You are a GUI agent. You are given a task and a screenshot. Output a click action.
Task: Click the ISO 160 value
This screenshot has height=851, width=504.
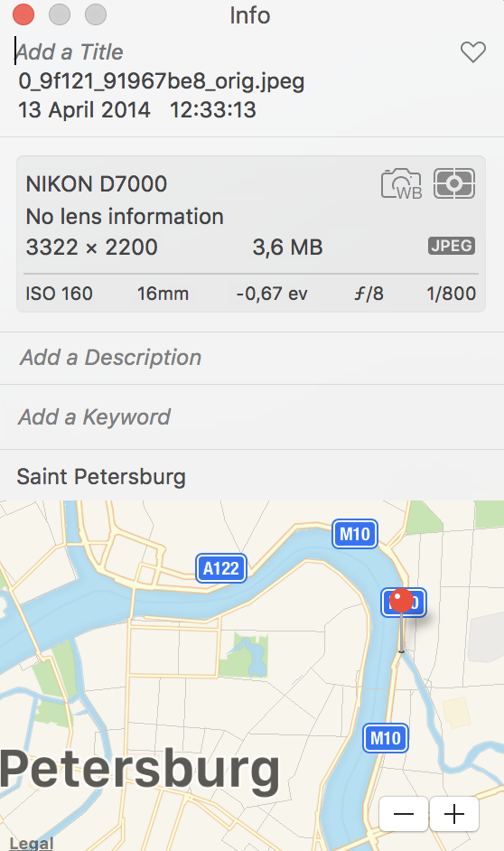[x=59, y=294]
